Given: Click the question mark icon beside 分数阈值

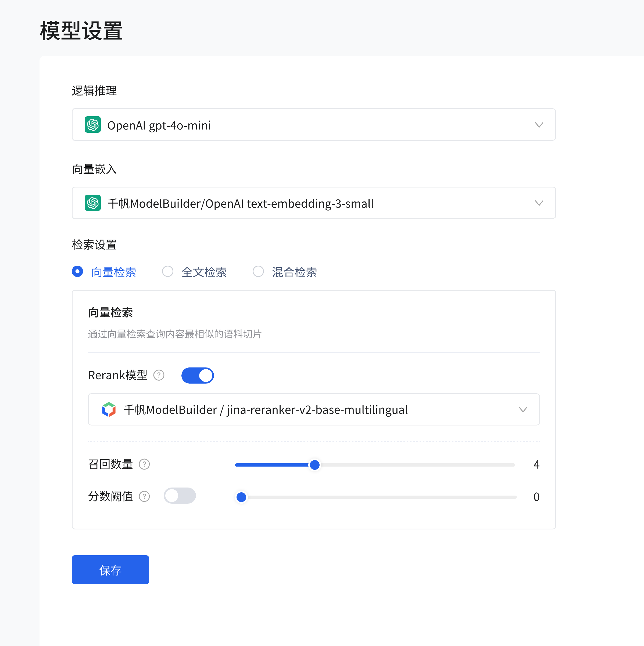Looking at the screenshot, I should pyautogui.click(x=144, y=496).
